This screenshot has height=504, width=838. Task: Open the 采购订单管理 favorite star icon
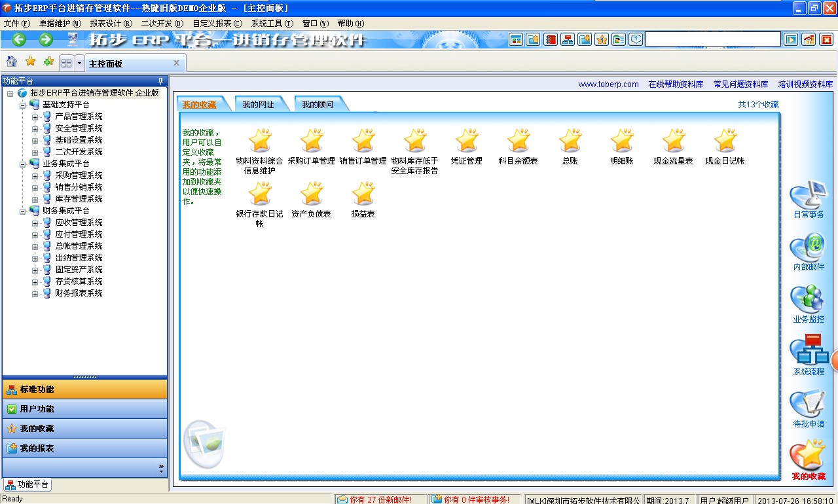point(312,141)
